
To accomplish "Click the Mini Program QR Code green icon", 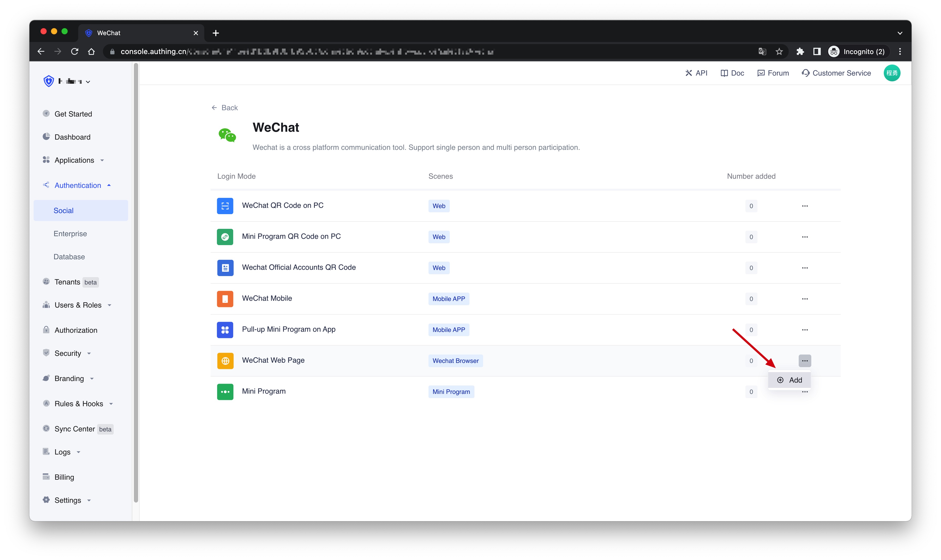I will coord(225,237).
